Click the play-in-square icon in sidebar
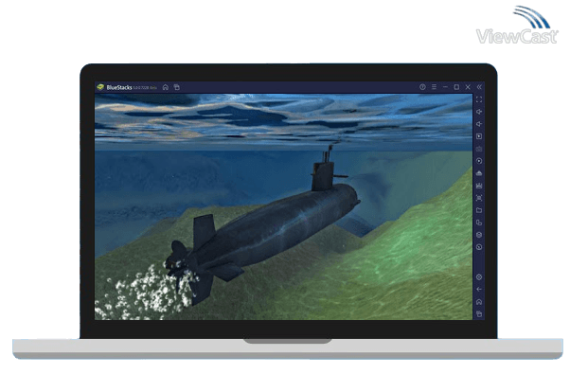570x392 pixels. 479,136
